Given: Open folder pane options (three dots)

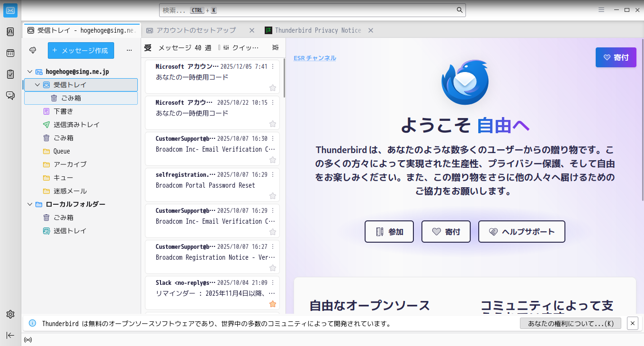Looking at the screenshot, I should pos(129,50).
